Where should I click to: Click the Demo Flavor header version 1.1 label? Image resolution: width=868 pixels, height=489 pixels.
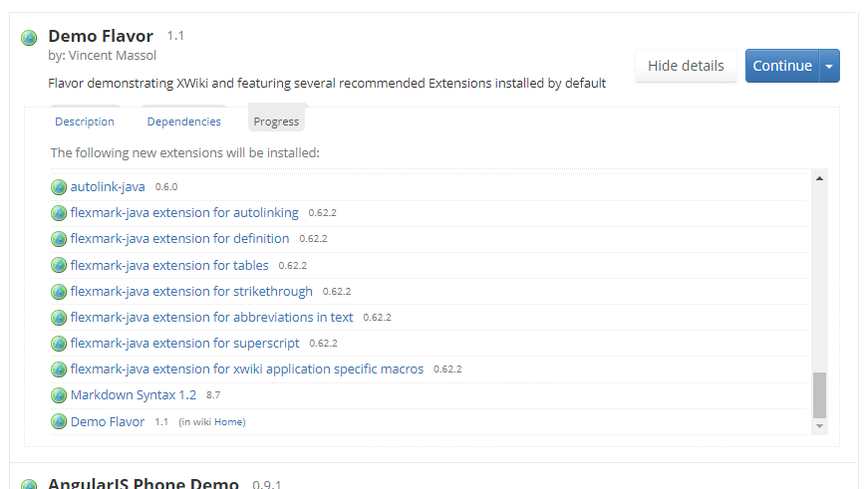(x=175, y=36)
